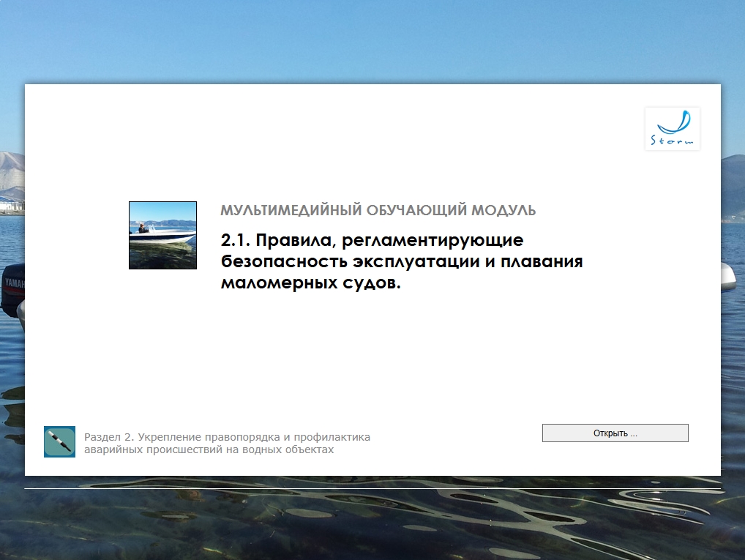Click "аварийных происшествий на водных объектах" text

(x=209, y=449)
